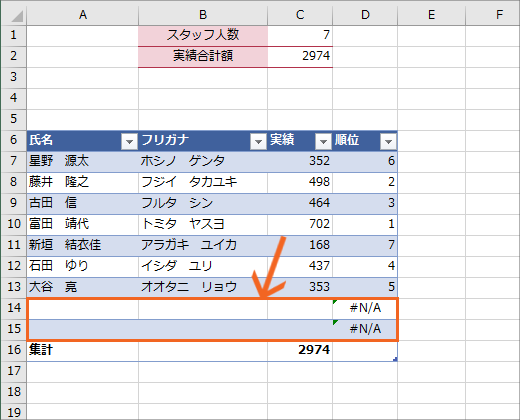
Task: Click the 順位 header cell text
Action: [x=347, y=140]
